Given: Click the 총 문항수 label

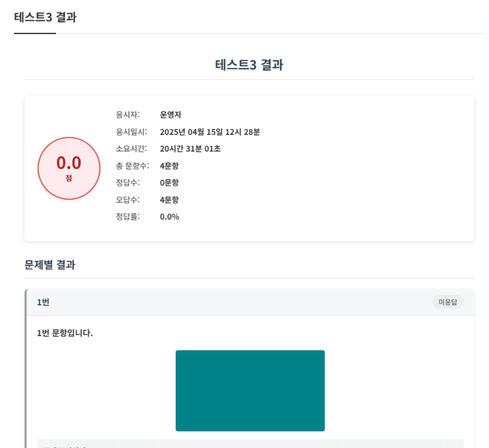Looking at the screenshot, I should (132, 166).
